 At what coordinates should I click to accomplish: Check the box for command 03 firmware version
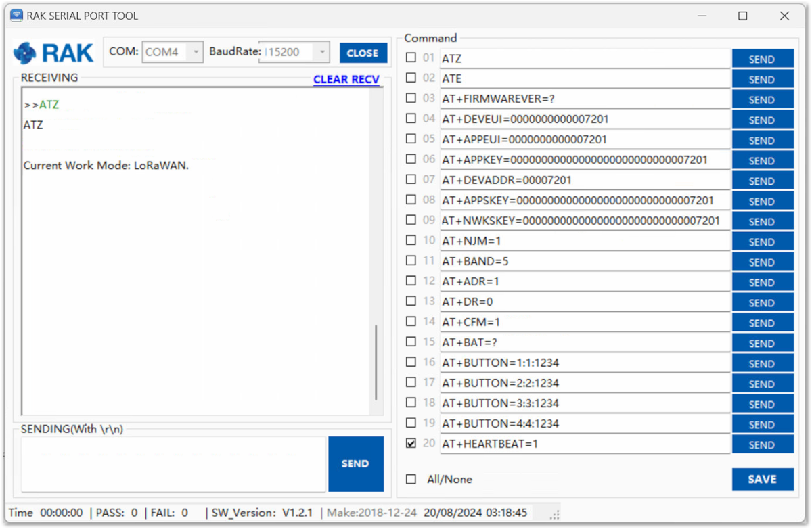[411, 99]
